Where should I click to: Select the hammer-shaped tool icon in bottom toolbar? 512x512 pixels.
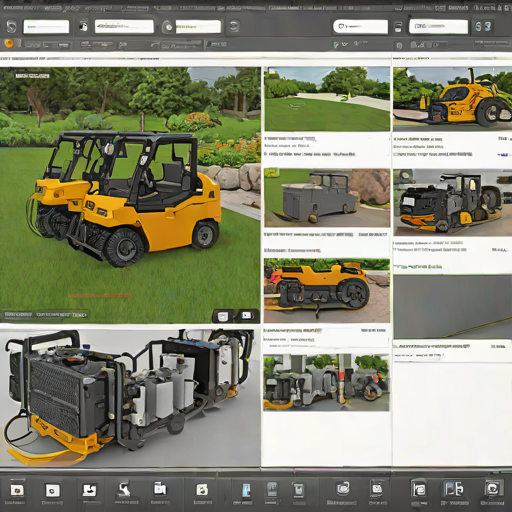coord(124,490)
